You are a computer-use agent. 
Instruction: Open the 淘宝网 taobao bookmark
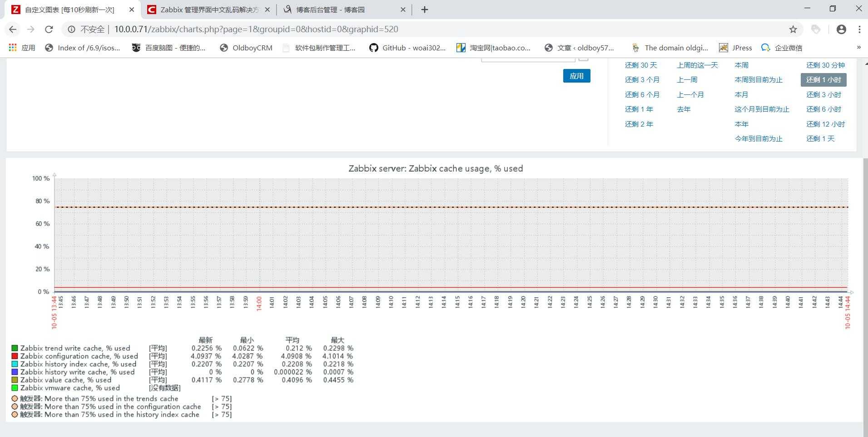(493, 48)
